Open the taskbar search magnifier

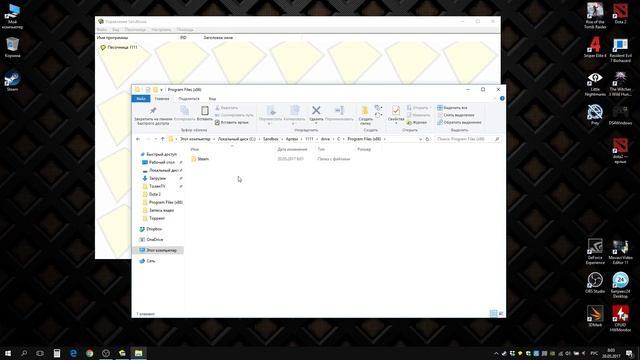click(24, 353)
